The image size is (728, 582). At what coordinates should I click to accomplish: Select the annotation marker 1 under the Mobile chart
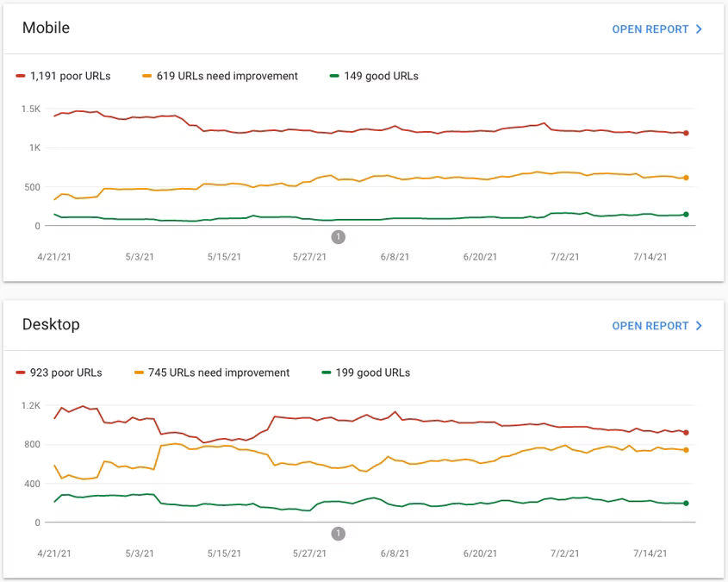[338, 236]
